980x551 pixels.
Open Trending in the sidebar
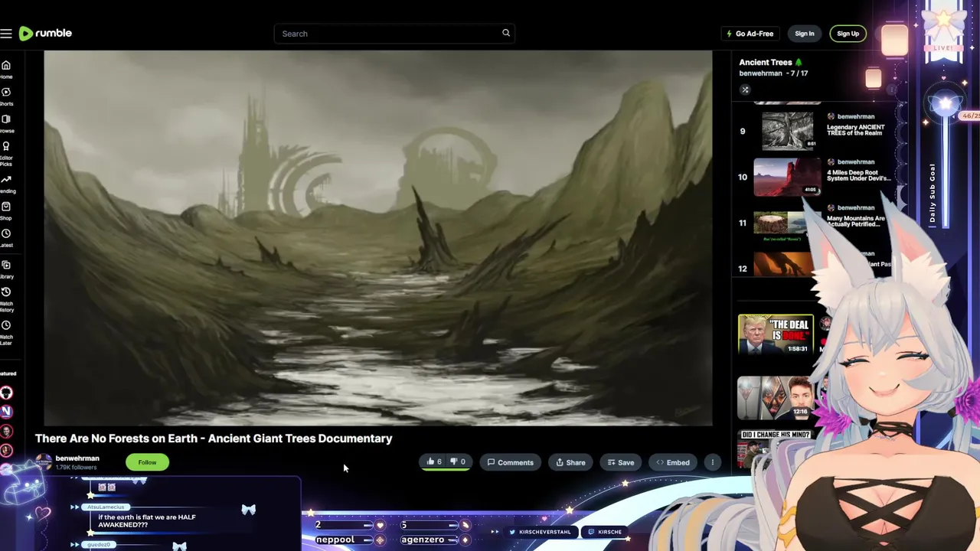point(6,184)
